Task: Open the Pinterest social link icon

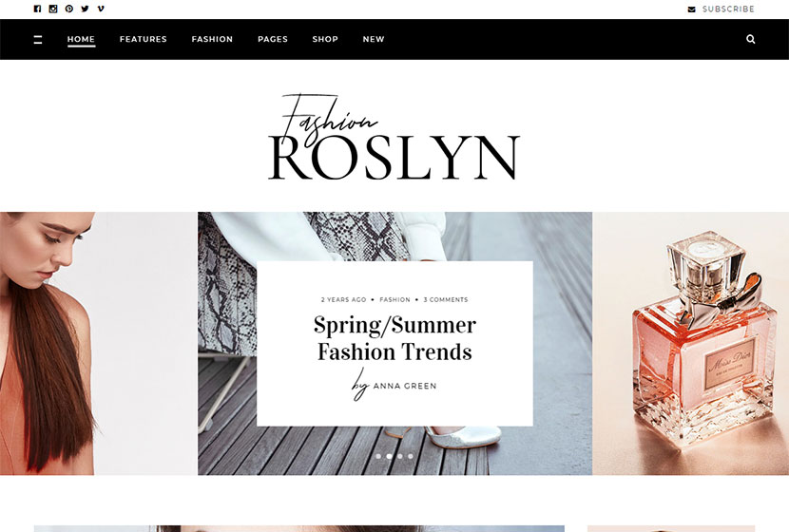Action: 69,9
